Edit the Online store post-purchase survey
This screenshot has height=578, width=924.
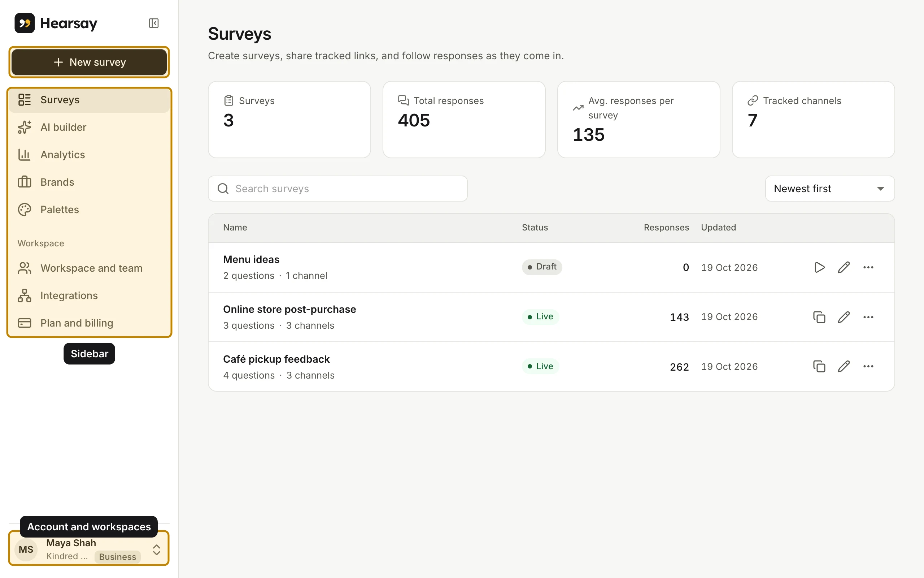844,317
